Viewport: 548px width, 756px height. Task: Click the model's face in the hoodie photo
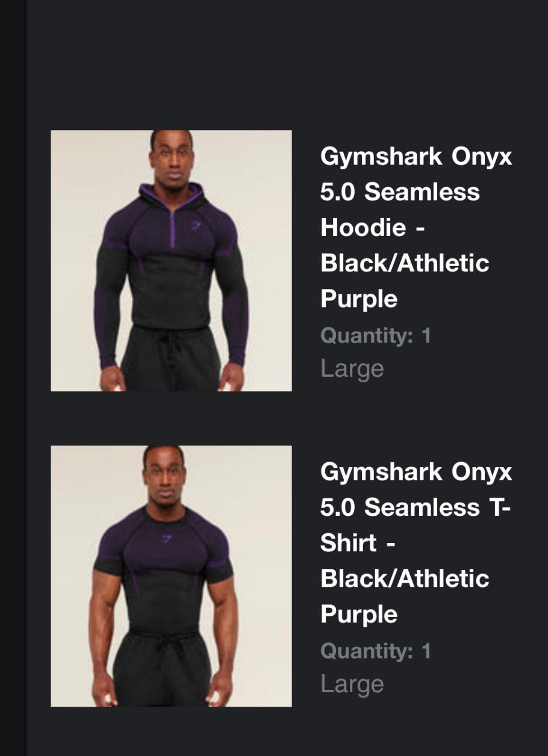pos(171,156)
